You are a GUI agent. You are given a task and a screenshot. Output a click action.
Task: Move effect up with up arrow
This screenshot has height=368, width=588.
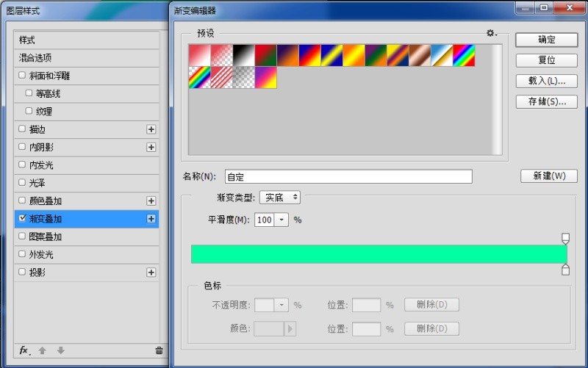(42, 350)
